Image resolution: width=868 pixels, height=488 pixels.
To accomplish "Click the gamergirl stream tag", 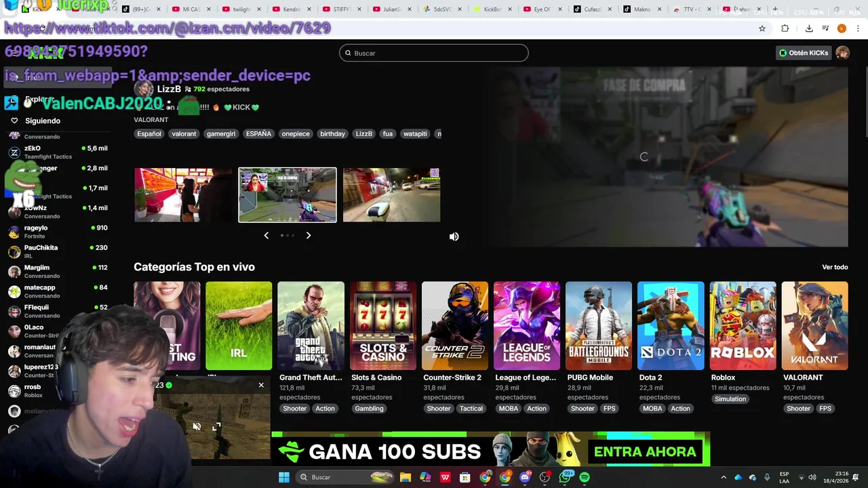I will 221,134.
